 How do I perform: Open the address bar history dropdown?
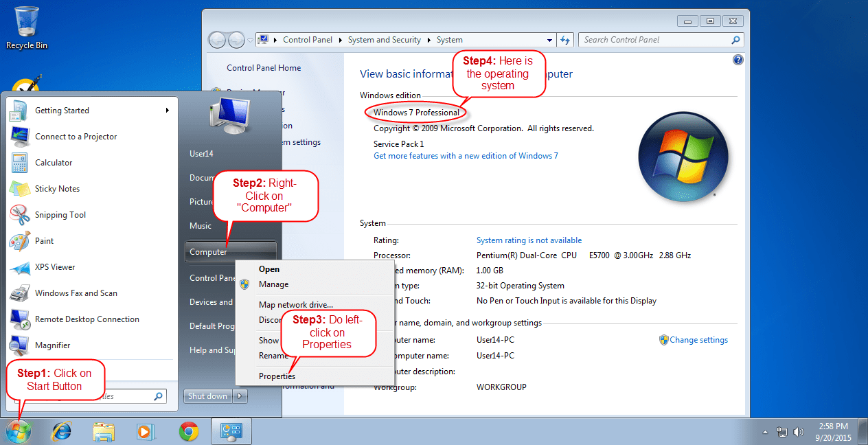549,40
